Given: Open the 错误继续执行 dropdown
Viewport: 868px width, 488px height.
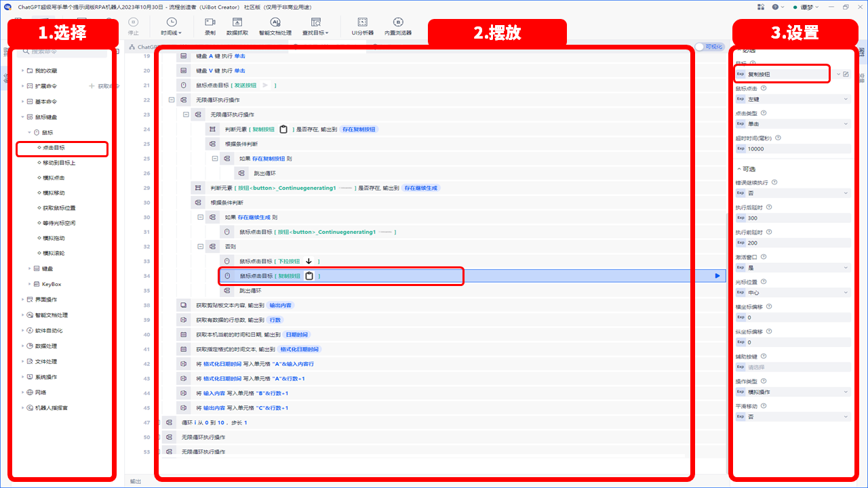Looking at the screenshot, I should coord(793,193).
